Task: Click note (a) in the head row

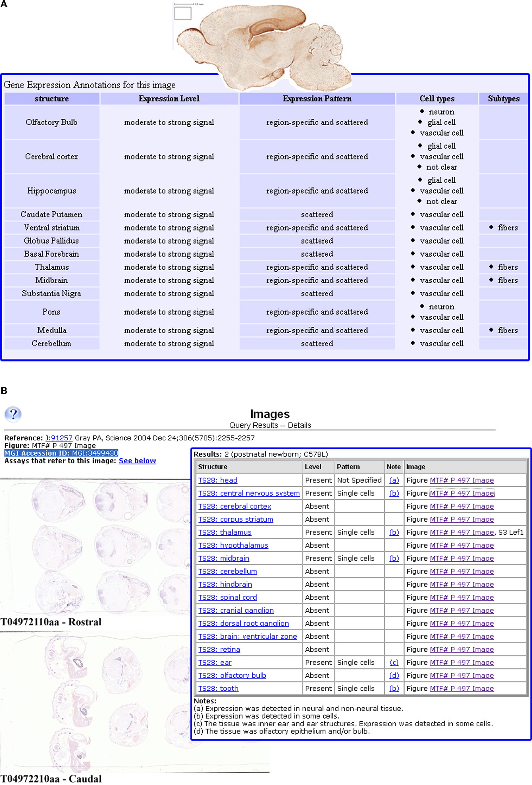Action: (x=394, y=480)
